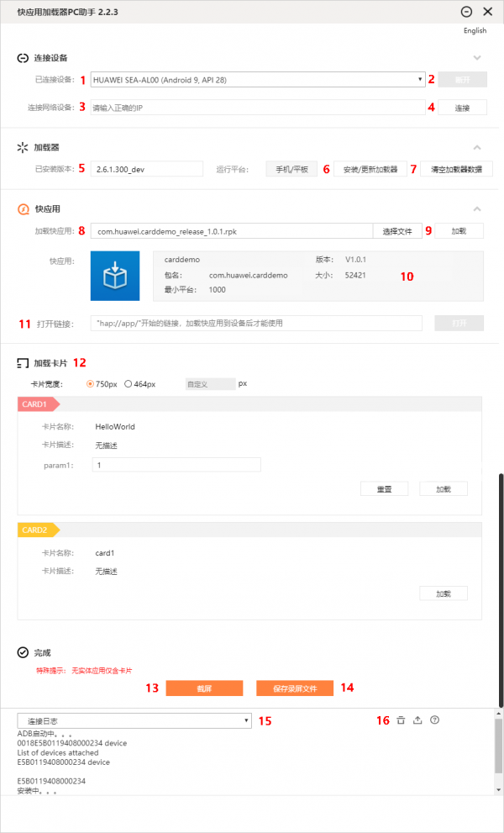Focus the hap link input field
This screenshot has height=833, width=504.
(256, 324)
